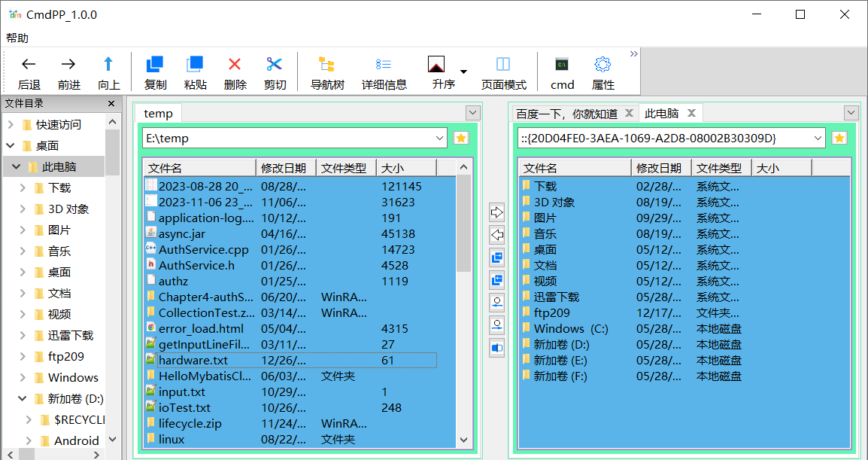The image size is (868, 460).
Task: Click the 删除 delete red X icon
Action: coord(235,64)
